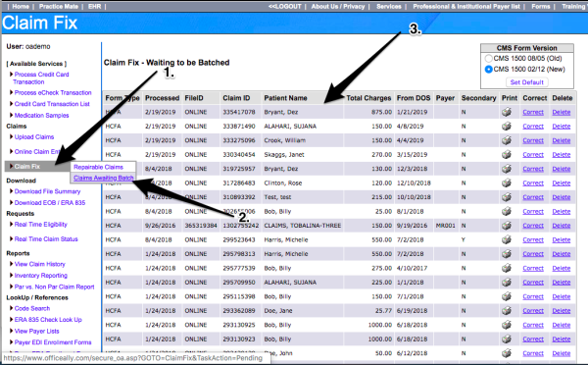
Task: Open Inventory Reporting
Action: (x=41, y=276)
